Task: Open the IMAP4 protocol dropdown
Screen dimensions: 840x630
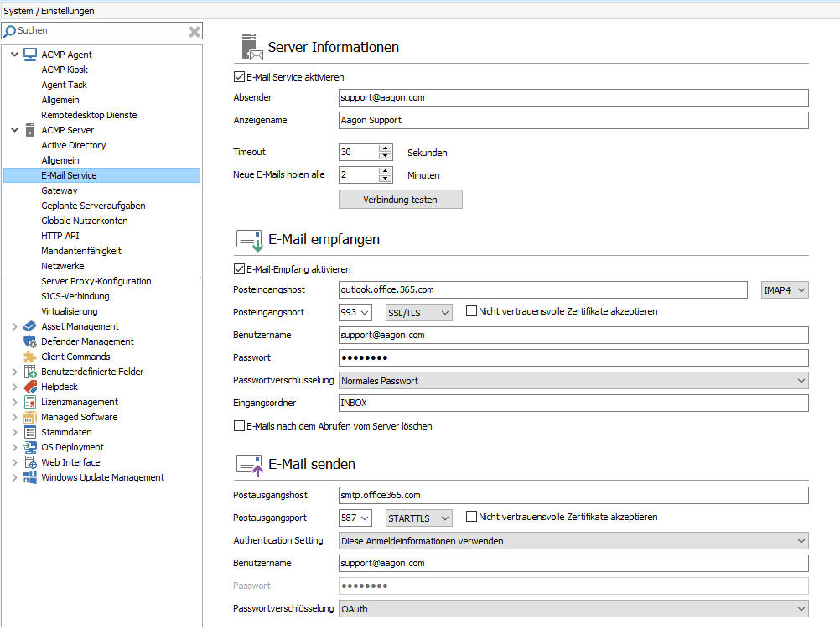Action: pos(785,289)
